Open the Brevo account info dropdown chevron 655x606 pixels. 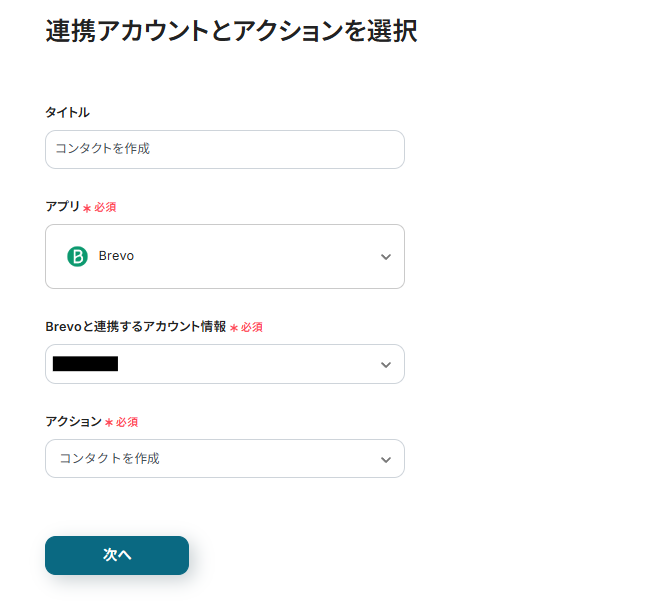click(x=386, y=364)
